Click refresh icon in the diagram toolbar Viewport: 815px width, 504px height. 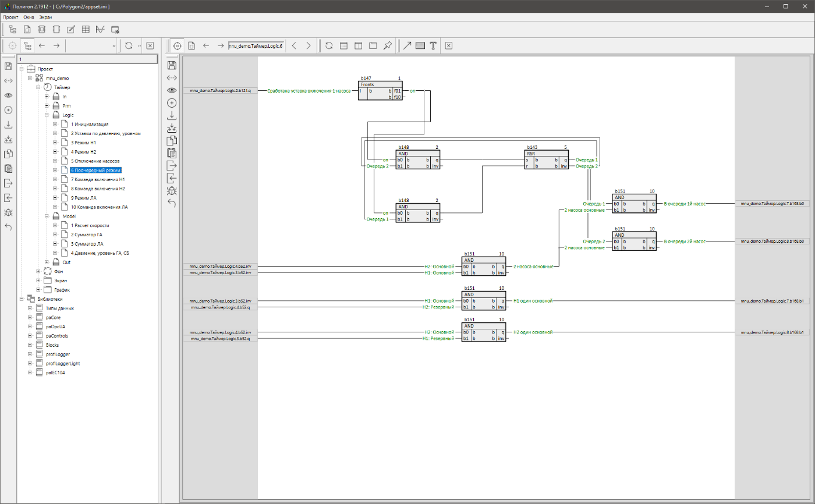(329, 46)
